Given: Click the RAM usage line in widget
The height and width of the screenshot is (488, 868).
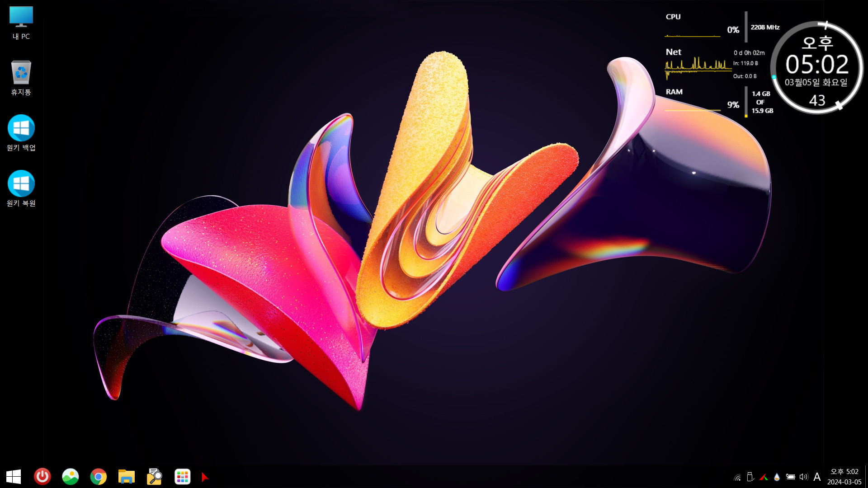Looking at the screenshot, I should pos(693,110).
